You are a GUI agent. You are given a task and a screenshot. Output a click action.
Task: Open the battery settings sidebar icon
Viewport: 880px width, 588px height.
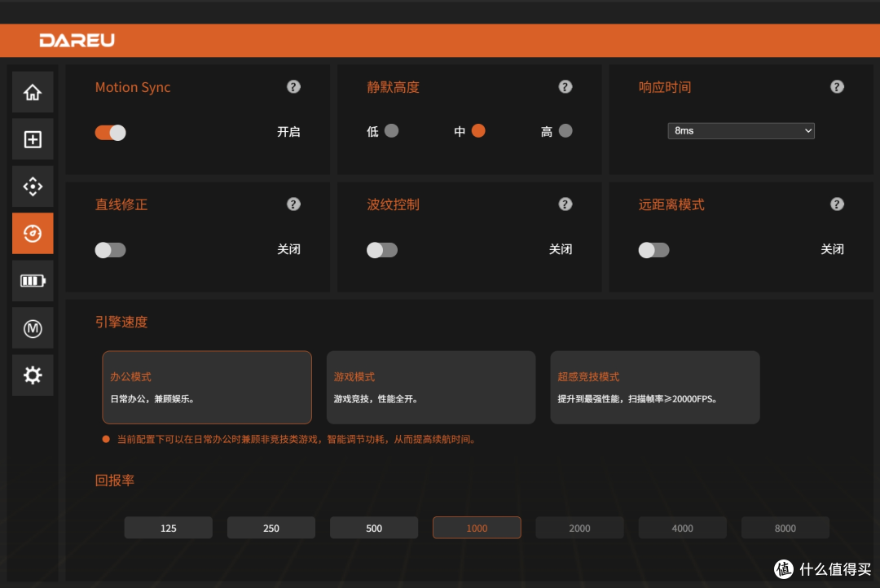[x=33, y=280]
